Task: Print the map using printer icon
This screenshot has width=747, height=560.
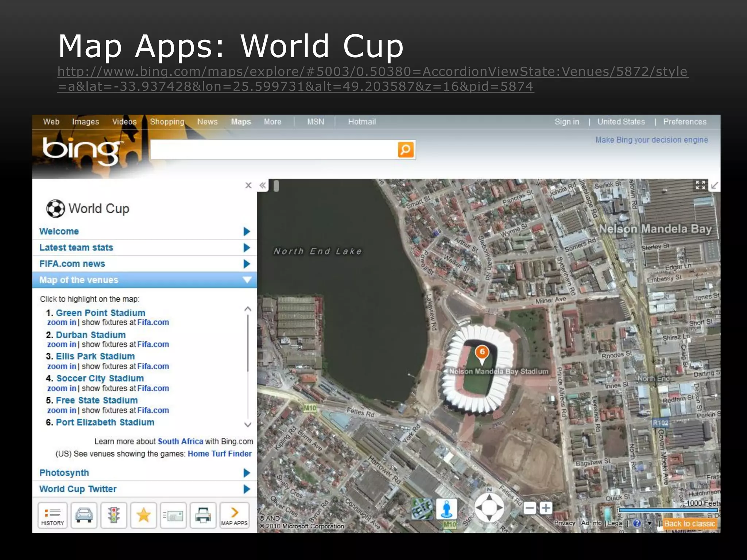Action: [203, 515]
